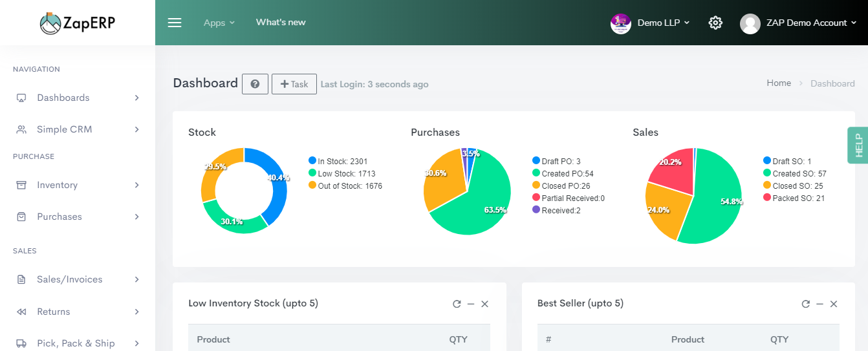The image size is (868, 351).
Task: Open the hamburger sidebar menu
Action: coord(175,23)
